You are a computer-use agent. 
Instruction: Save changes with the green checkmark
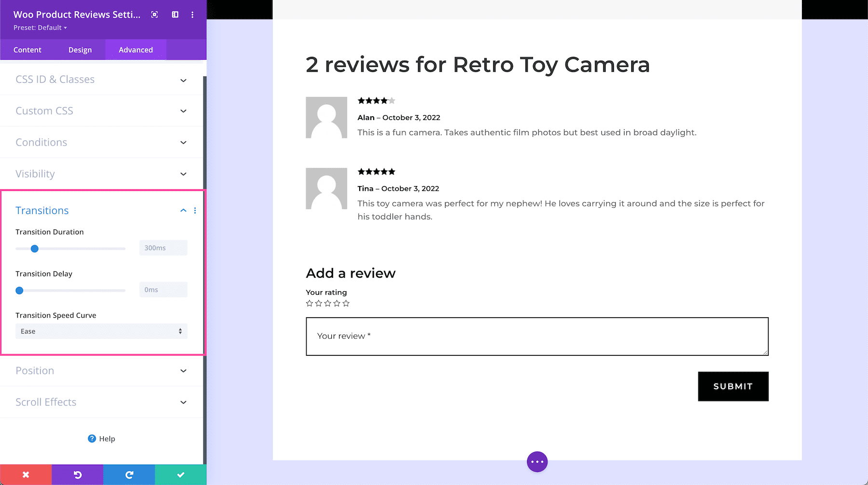click(181, 475)
